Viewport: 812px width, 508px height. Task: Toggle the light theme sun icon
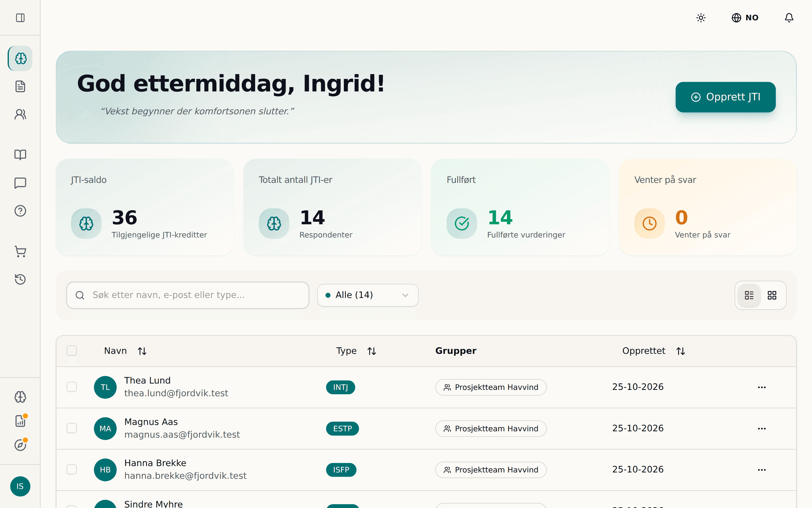point(701,18)
